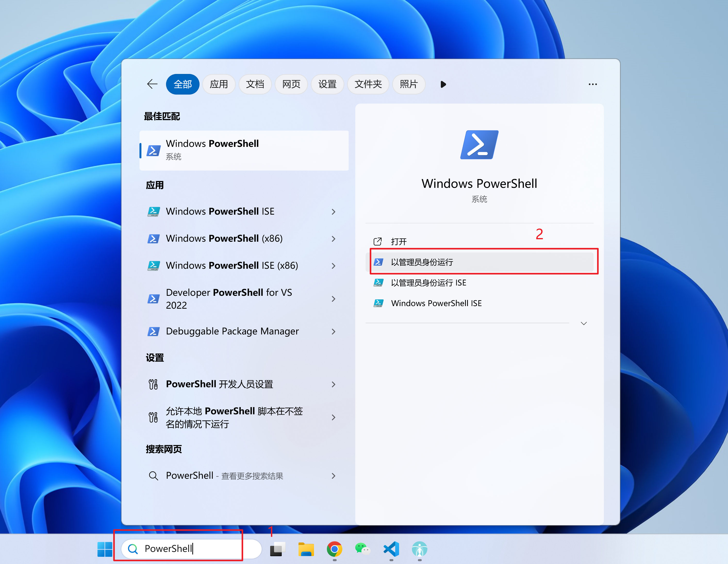This screenshot has height=564, width=728.
Task: Click the taskbar search magnifier icon
Action: pos(133,549)
